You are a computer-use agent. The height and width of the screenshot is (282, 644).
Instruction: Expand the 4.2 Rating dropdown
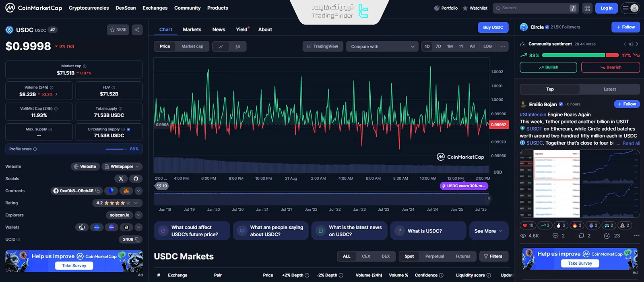coord(136,203)
